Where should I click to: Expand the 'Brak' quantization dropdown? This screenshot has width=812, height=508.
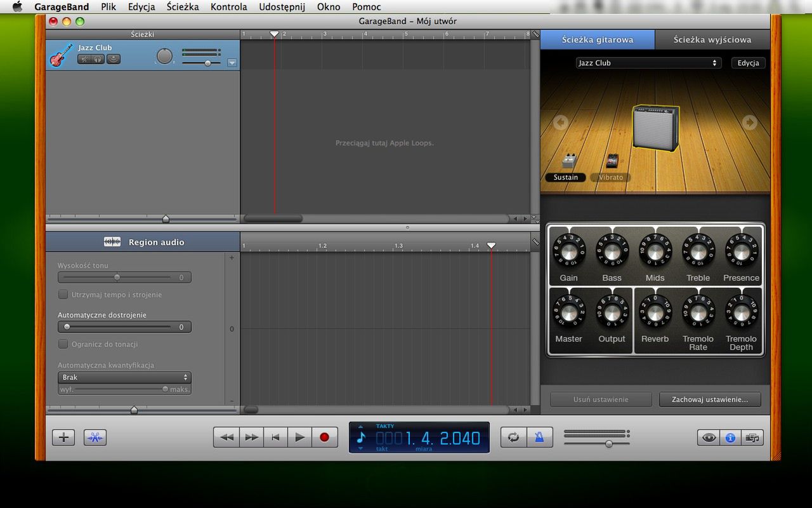(124, 377)
